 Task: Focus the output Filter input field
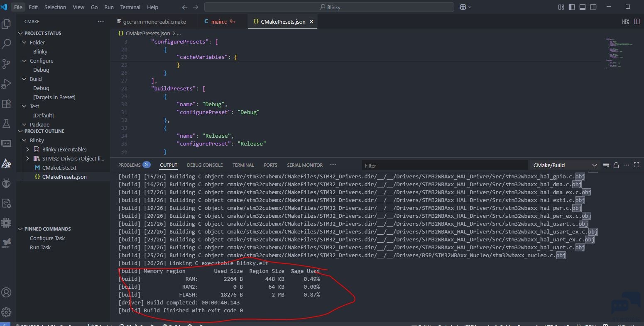(445, 165)
